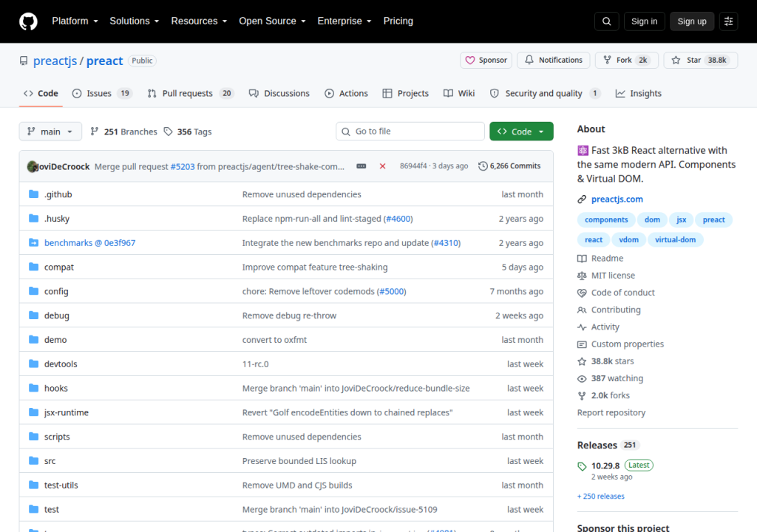Click the debug folder icon
This screenshot has height=532, width=757.
(34, 315)
